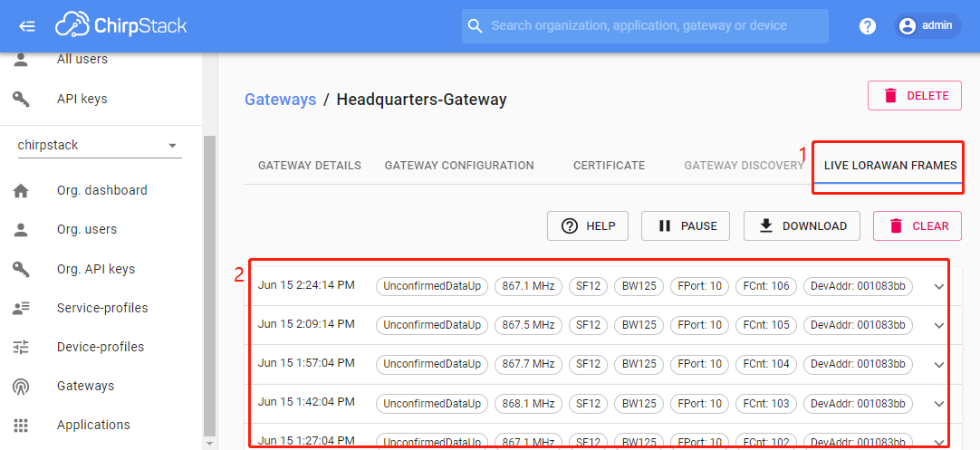
Task: Open Gateways page from sidebar
Action: click(x=86, y=387)
